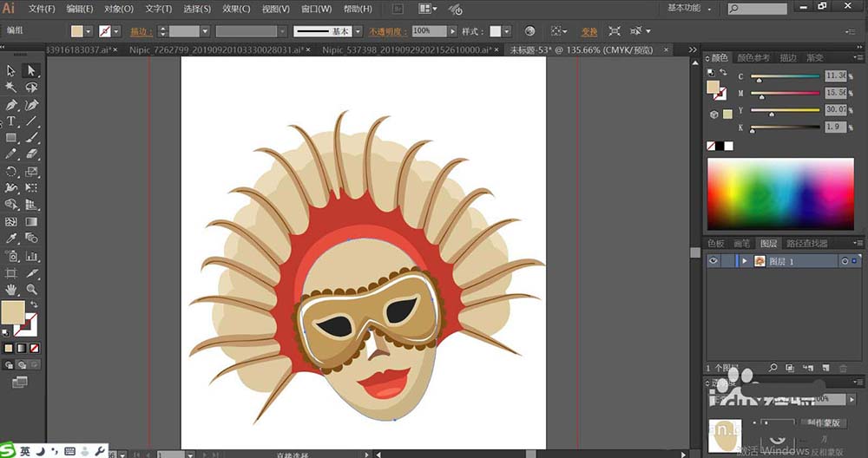Viewport: 868px width, 458px height.
Task: Set fill to None in toolbox
Action: pyautogui.click(x=34, y=348)
